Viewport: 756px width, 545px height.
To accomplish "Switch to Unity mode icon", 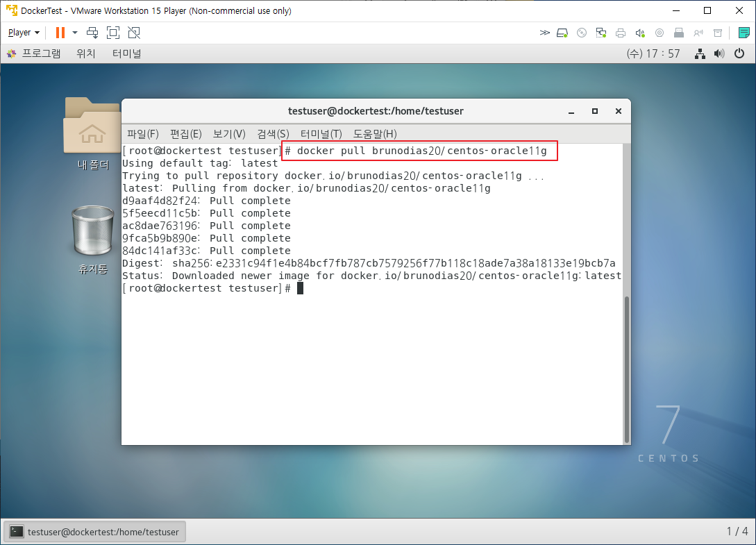I will 134,33.
